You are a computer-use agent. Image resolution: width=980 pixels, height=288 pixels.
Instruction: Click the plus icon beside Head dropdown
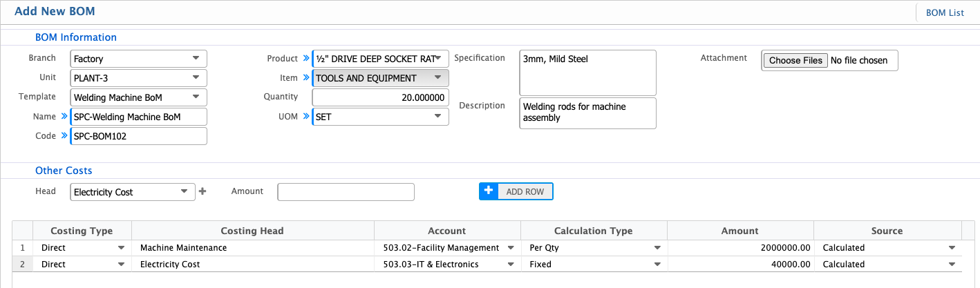tap(202, 192)
